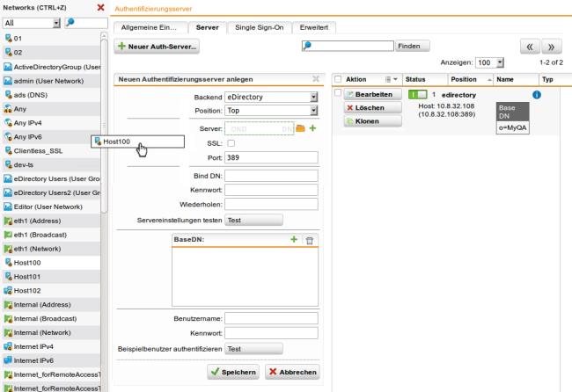Open the Erweitert tab

tap(313, 29)
